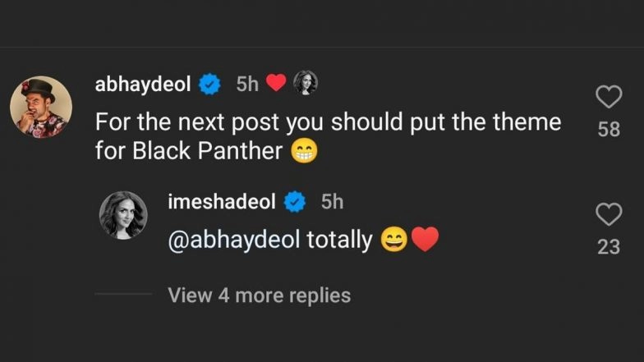Click the small author avatar beside red heart

306,83
